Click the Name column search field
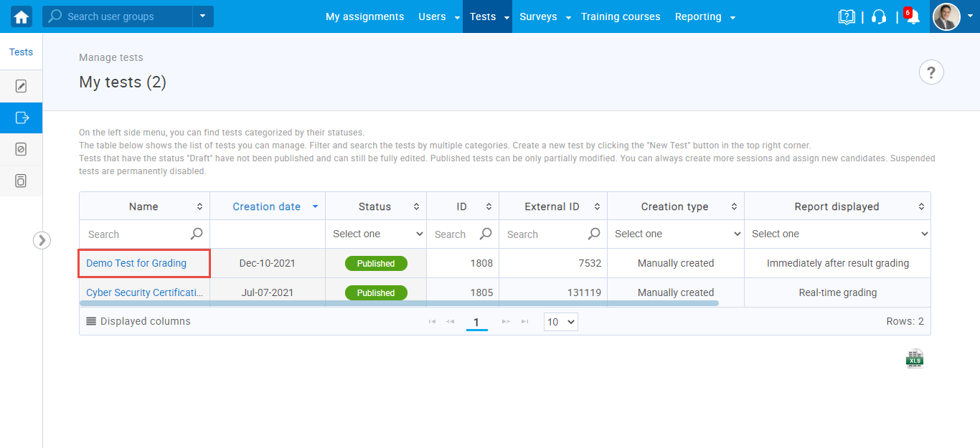 (x=138, y=234)
